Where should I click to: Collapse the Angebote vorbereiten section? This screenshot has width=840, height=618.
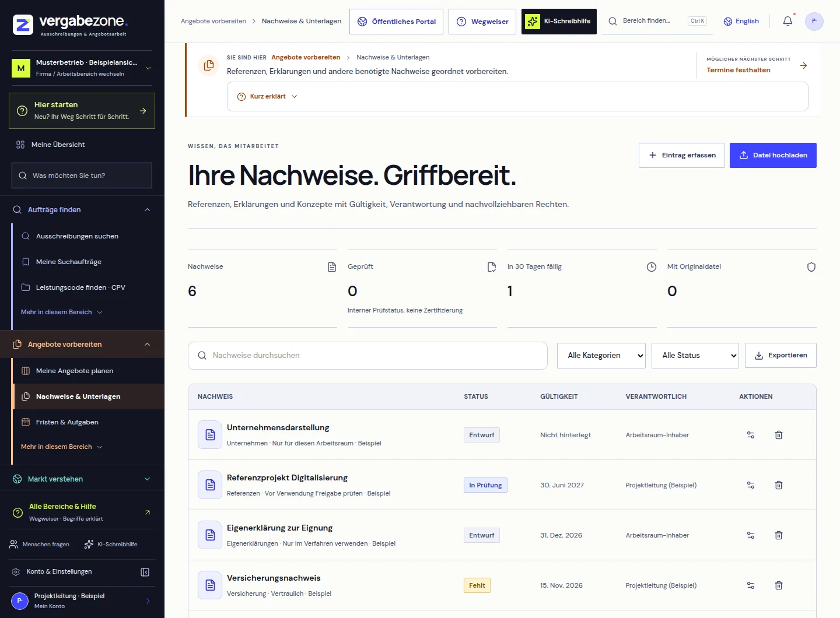coord(82,345)
